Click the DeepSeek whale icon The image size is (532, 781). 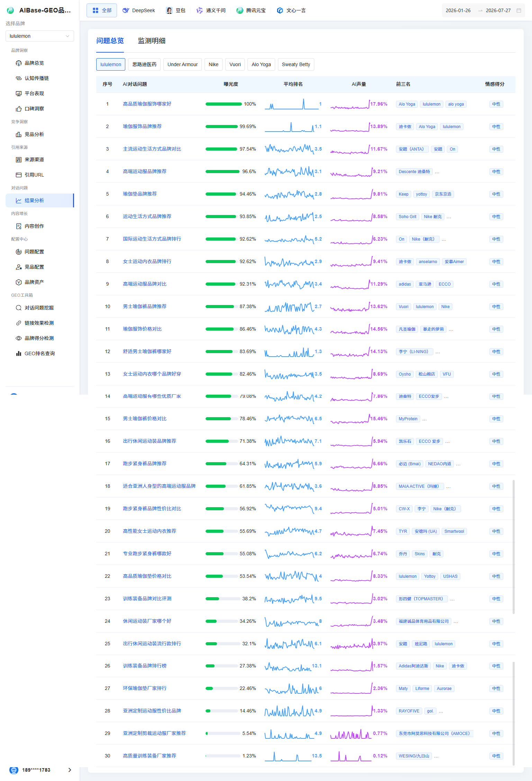(126, 10)
